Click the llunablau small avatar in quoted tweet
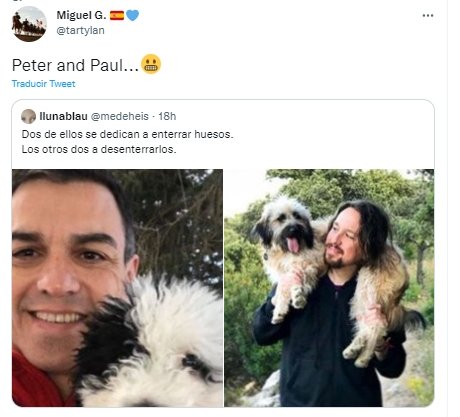This screenshot has width=460, height=417. tap(29, 116)
